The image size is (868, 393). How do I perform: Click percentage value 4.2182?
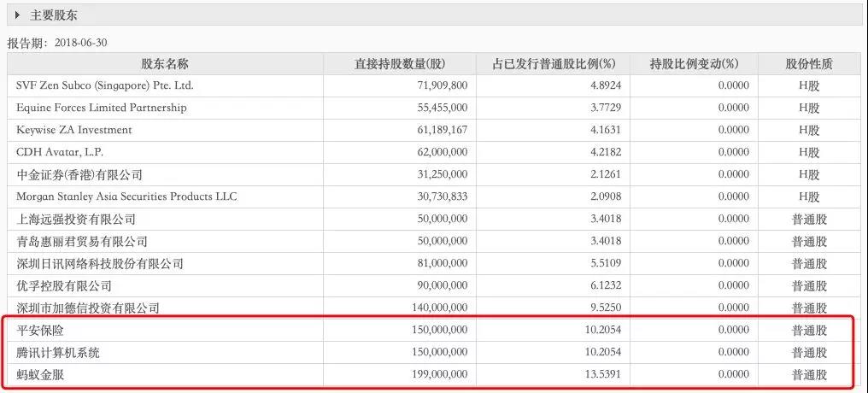click(x=605, y=152)
